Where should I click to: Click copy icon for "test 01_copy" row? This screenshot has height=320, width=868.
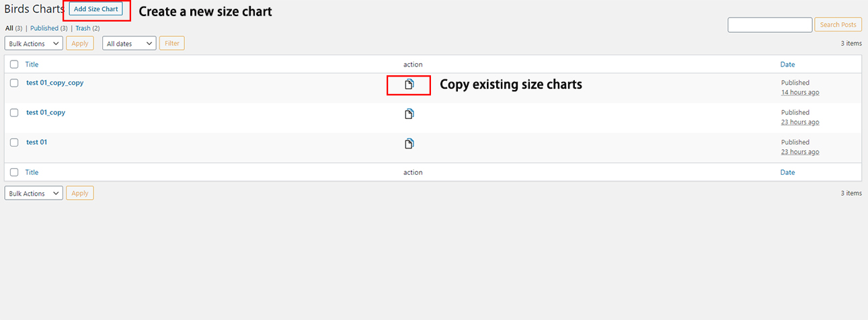(409, 114)
